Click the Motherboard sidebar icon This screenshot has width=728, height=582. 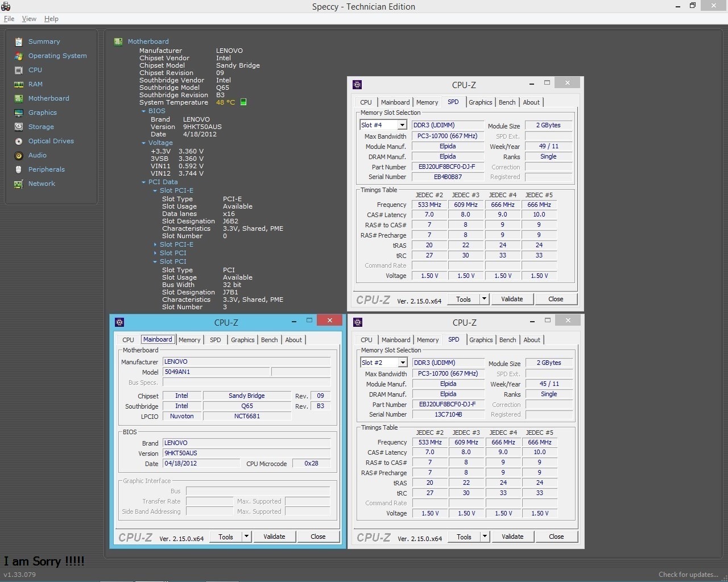click(19, 98)
